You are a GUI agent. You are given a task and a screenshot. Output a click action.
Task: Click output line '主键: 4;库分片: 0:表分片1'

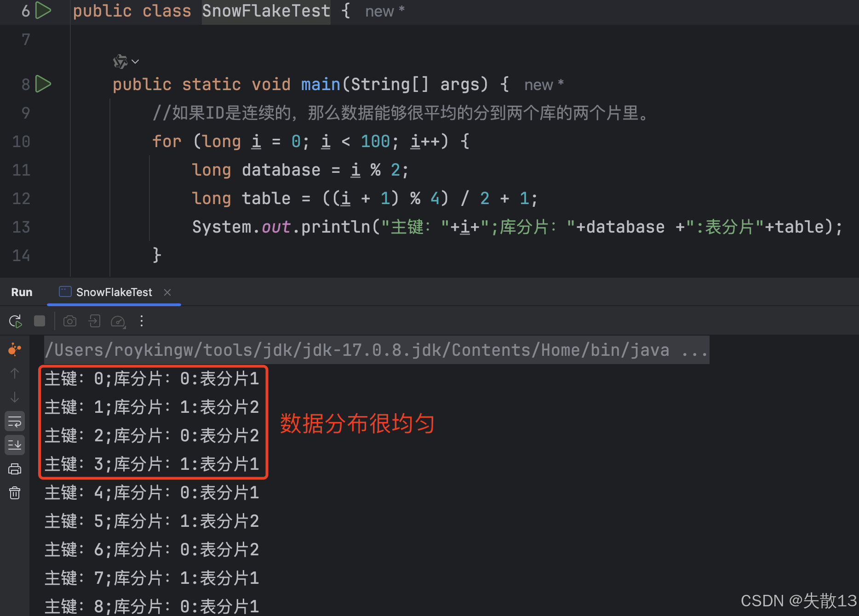[x=152, y=493]
